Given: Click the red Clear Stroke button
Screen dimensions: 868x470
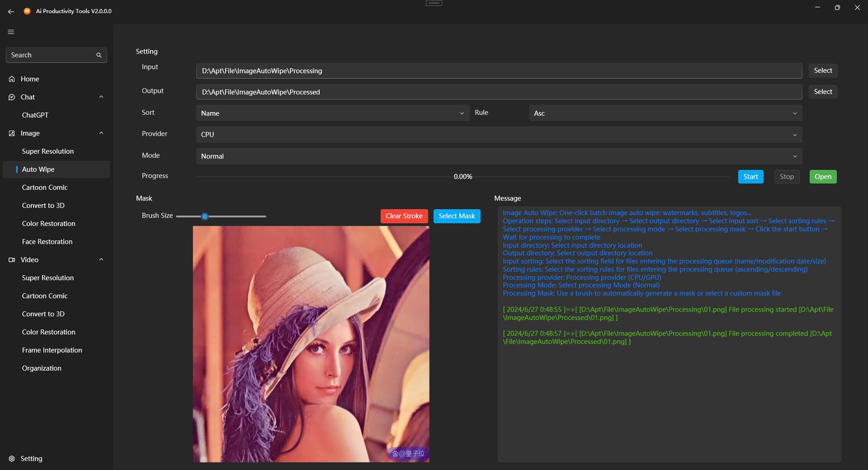Looking at the screenshot, I should click(404, 216).
